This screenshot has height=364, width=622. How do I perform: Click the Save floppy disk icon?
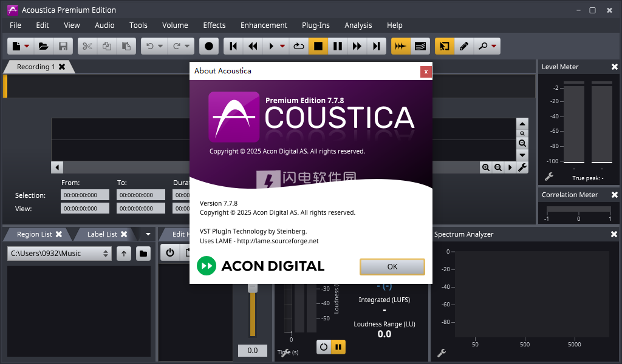coord(63,46)
